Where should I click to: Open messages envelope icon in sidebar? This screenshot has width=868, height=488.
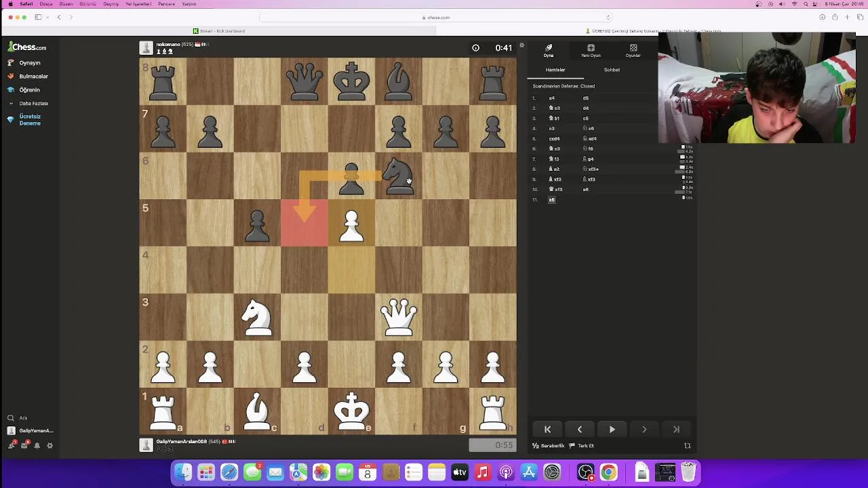tap(25, 445)
